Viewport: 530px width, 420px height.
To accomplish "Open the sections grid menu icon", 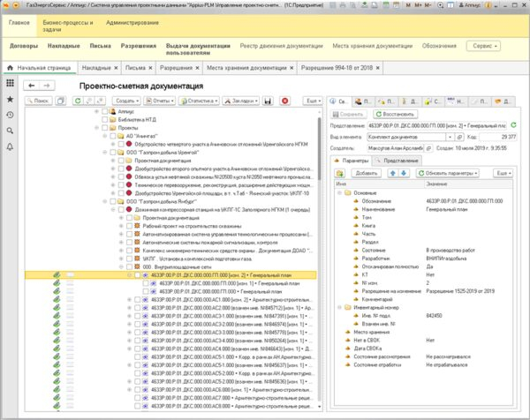I will coord(10,83).
